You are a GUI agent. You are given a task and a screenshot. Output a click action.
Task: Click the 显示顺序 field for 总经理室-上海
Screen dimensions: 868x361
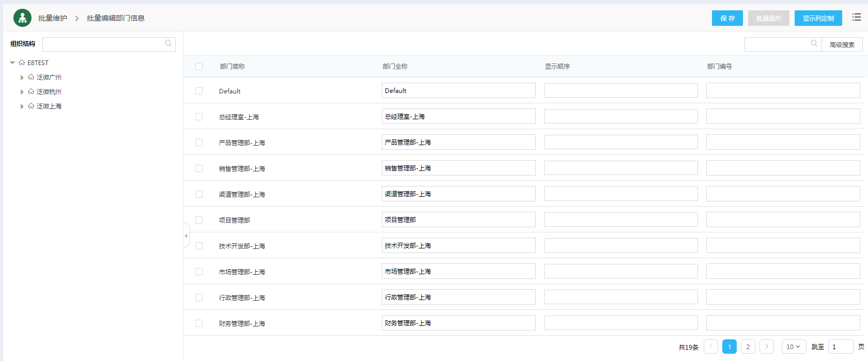(621, 117)
